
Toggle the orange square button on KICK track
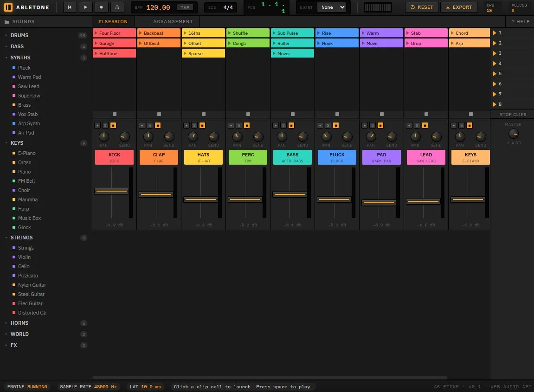(113, 125)
